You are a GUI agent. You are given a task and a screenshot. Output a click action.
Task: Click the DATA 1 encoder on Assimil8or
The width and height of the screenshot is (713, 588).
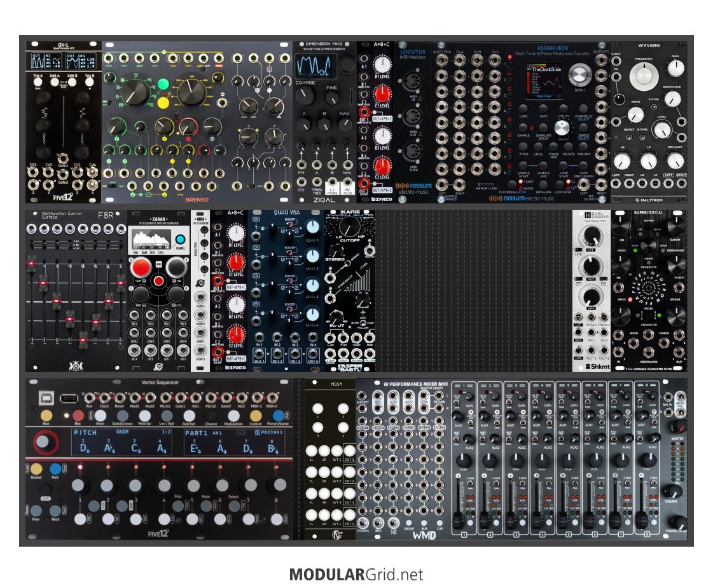tap(580, 75)
